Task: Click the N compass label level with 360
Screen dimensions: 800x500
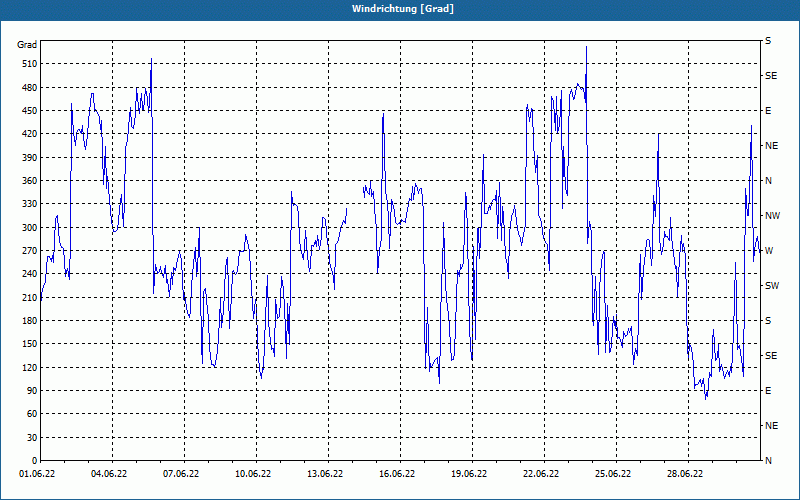Action: 769,181
